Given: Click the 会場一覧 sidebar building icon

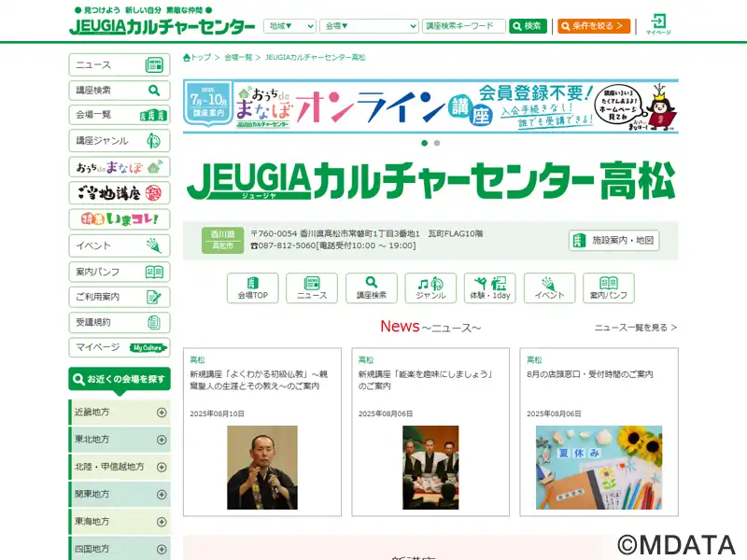Looking at the screenshot, I should pos(153,115).
